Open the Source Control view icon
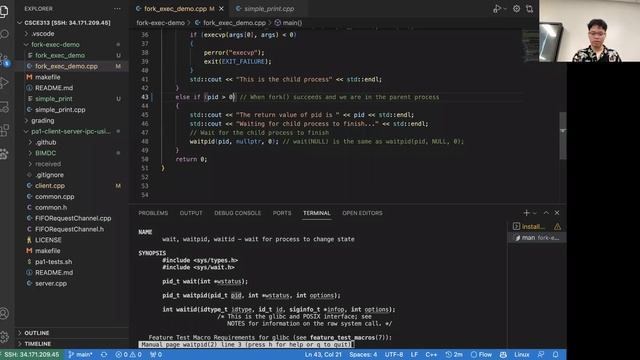 coord(4,60)
